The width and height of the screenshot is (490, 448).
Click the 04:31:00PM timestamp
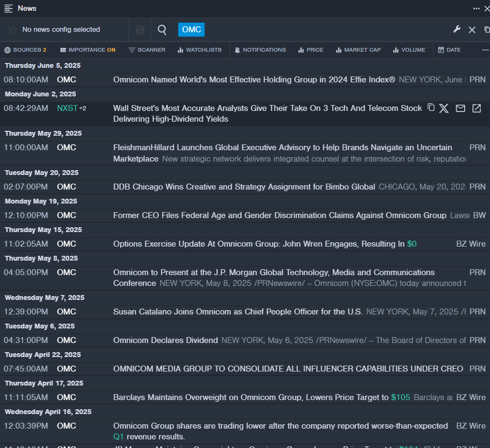(x=26, y=340)
